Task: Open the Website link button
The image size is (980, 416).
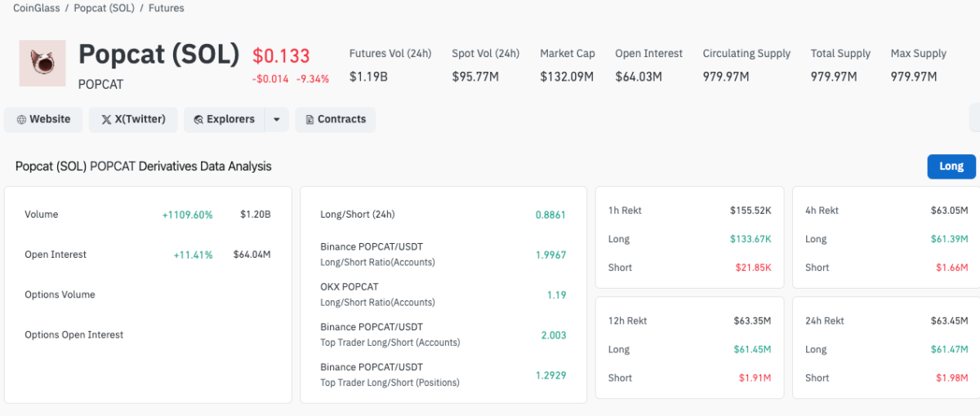Action: [43, 119]
